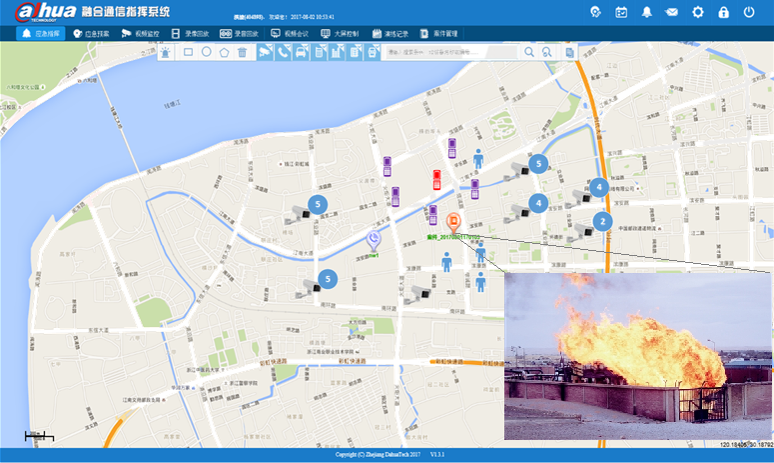774x463 pixels.
Task: Open the settings gear in header
Action: pos(698,12)
